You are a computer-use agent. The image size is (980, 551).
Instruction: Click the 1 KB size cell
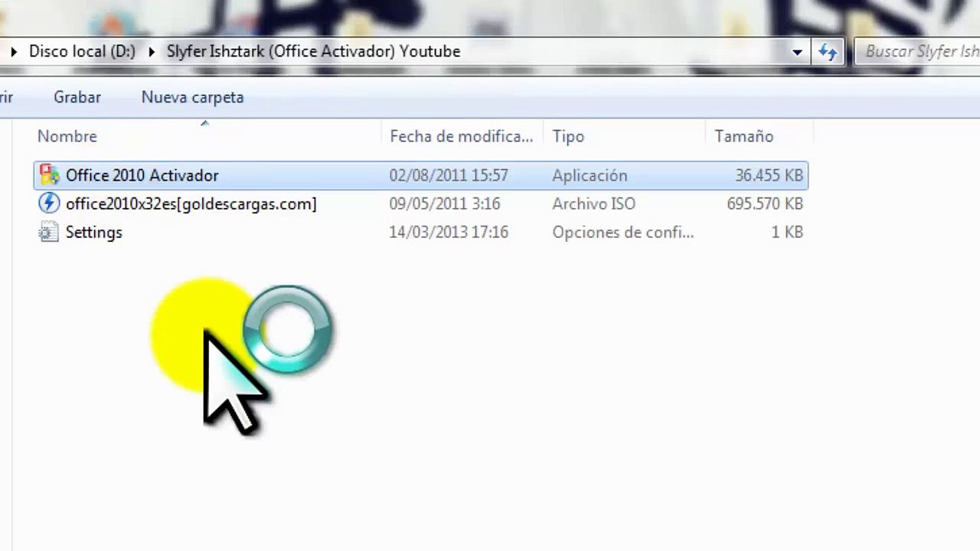tap(787, 232)
